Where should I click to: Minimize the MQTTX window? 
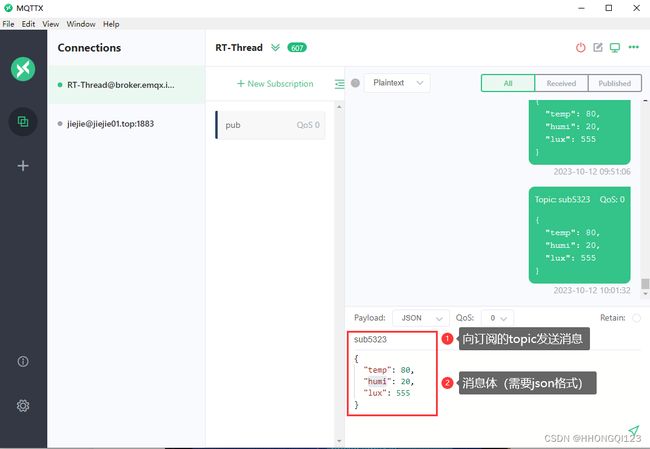(x=581, y=8)
